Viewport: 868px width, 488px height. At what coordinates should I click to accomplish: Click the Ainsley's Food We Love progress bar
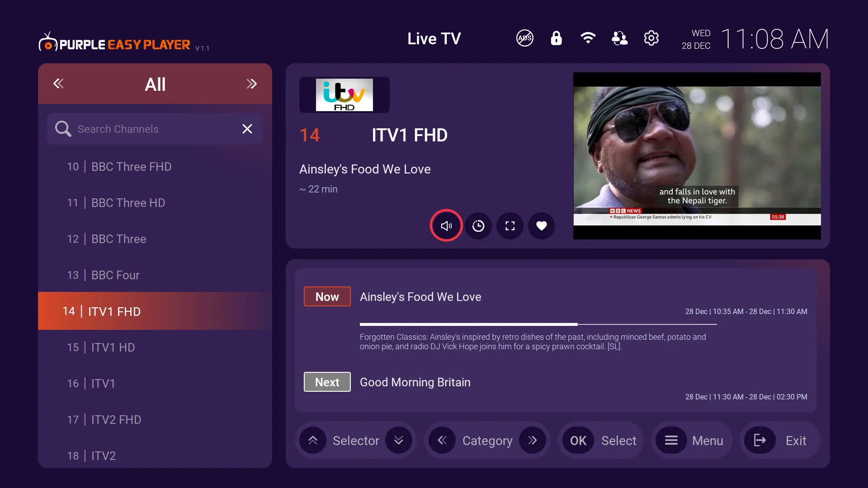pyautogui.click(x=538, y=324)
